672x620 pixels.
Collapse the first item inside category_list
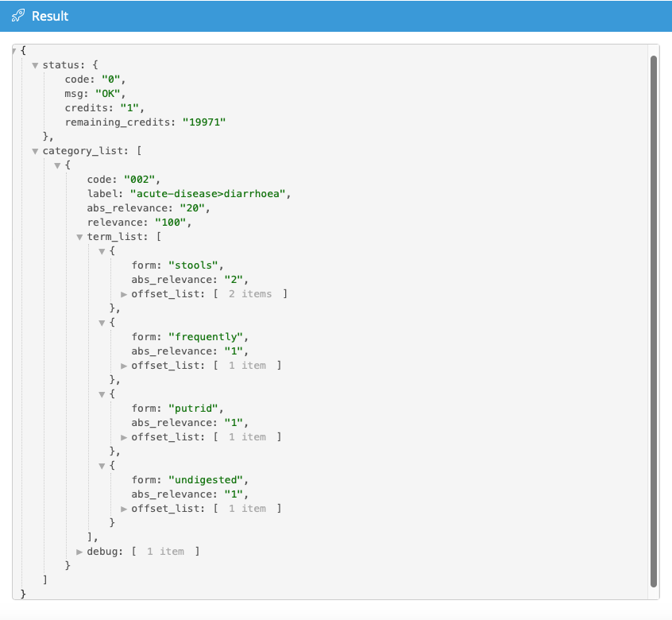(x=57, y=165)
